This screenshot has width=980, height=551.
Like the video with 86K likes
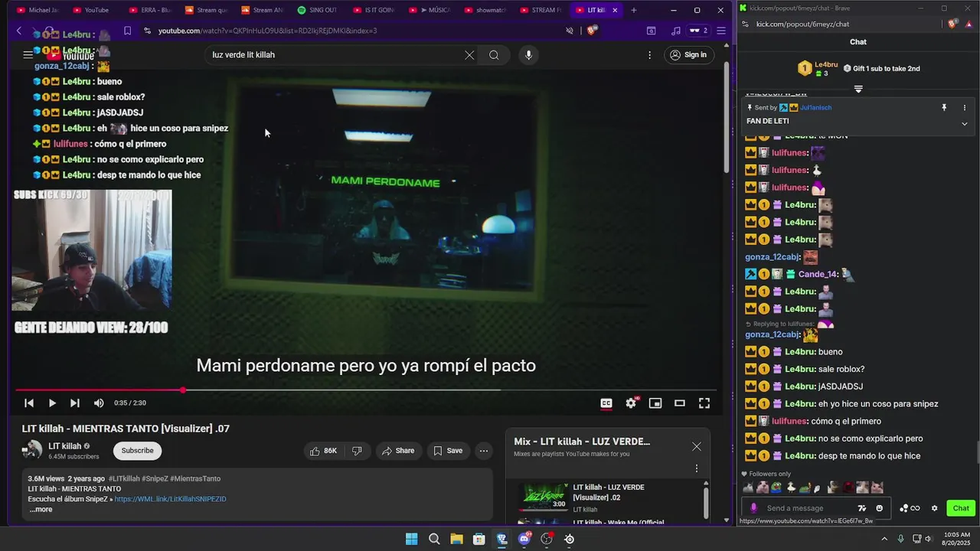(323, 451)
